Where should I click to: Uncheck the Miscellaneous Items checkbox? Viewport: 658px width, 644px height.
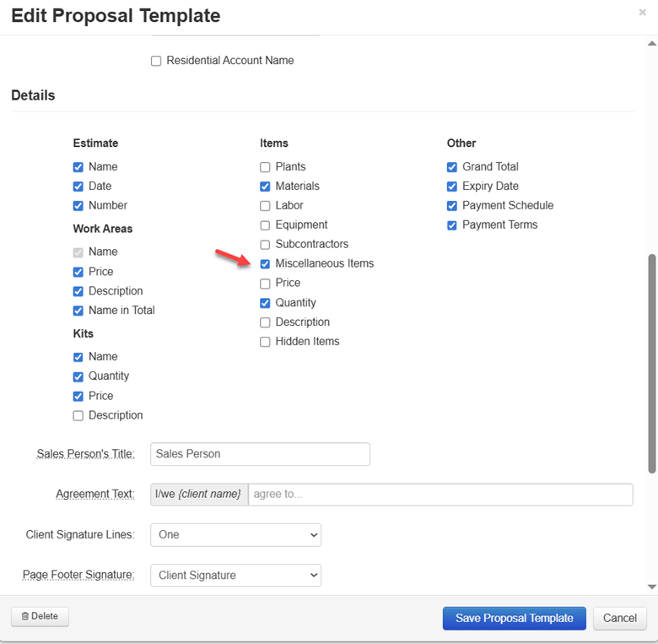pyautogui.click(x=265, y=264)
